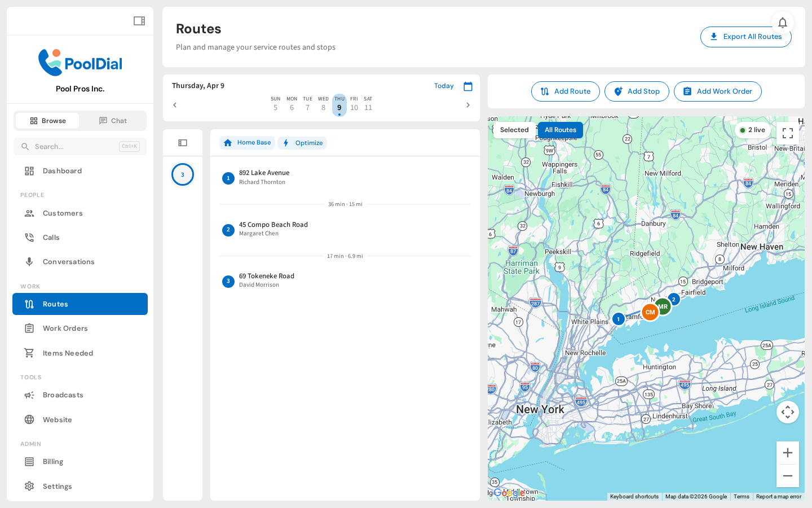Enable the All Routes map view
The height and width of the screenshot is (508, 812).
pos(560,130)
